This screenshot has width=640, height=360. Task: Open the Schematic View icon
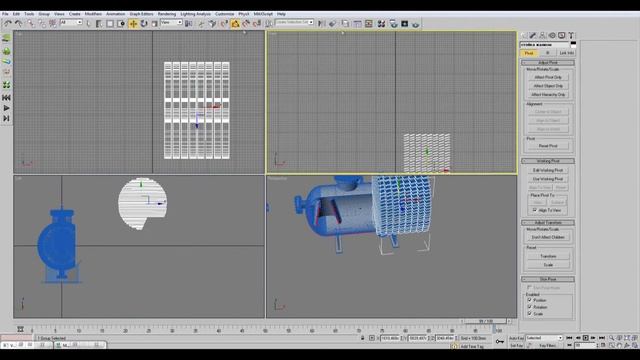coord(369,24)
